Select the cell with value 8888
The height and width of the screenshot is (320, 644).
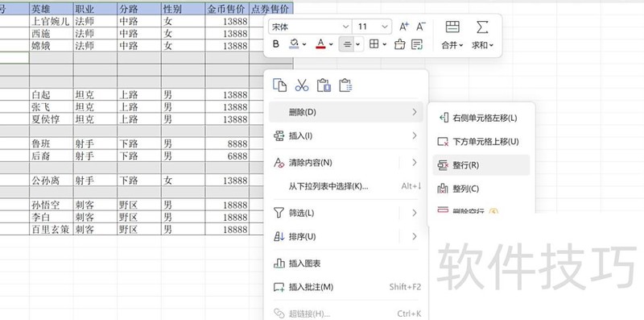point(227,143)
